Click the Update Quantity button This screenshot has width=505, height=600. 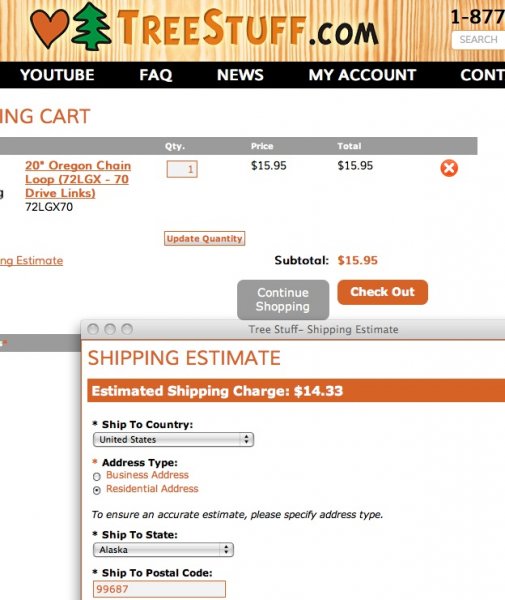pos(205,238)
